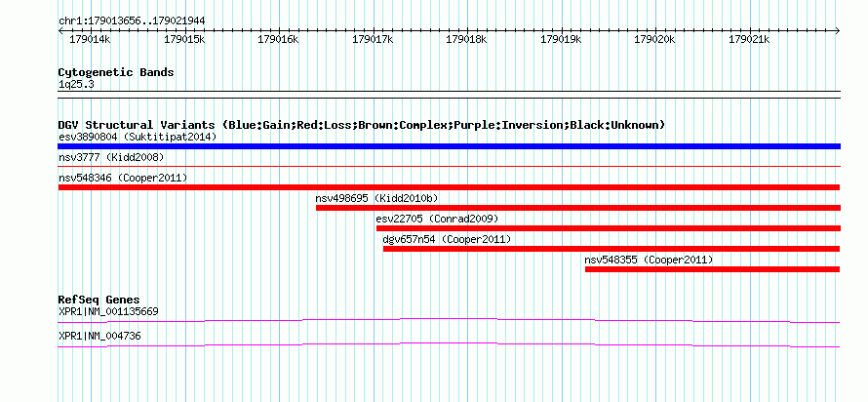868x402 pixels.
Task: Open nsv498695 (Kidd2010b) label
Action: [377, 198]
